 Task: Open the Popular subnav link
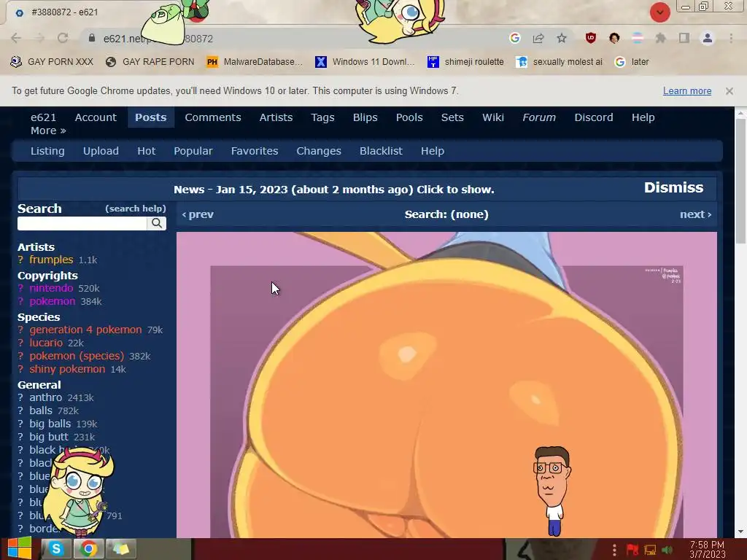click(x=193, y=151)
